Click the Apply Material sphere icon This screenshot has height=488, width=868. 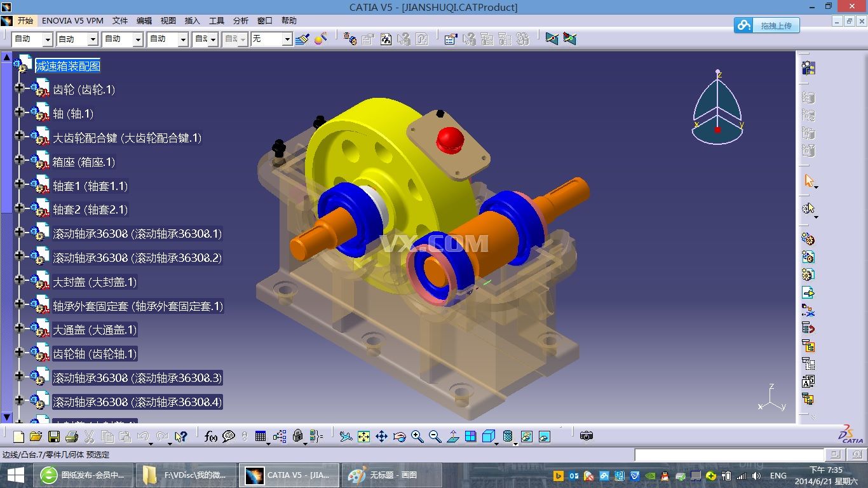tap(321, 39)
